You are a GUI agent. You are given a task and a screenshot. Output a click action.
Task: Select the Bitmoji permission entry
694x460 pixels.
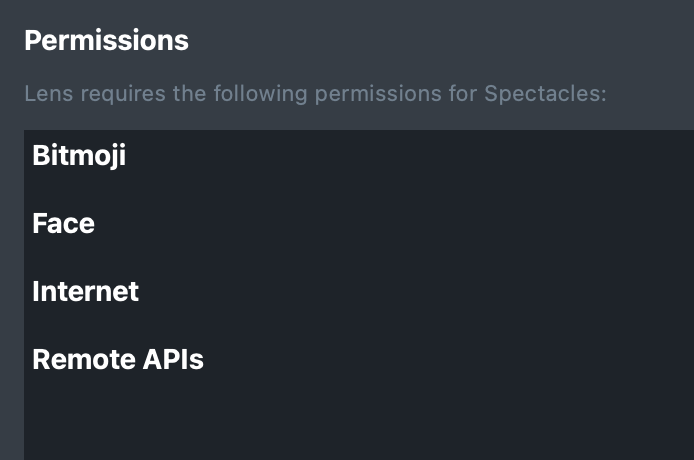pyautogui.click(x=79, y=156)
